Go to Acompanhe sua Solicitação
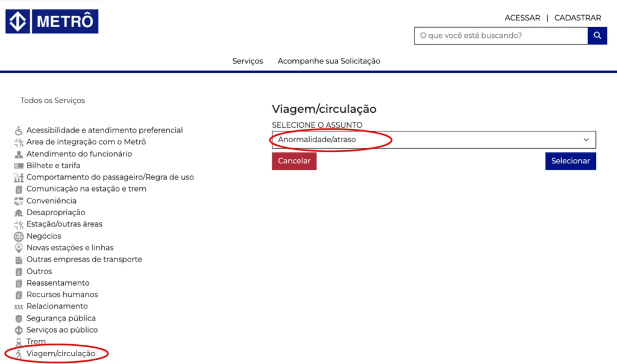Image resolution: width=617 pixels, height=364 pixels. point(328,61)
